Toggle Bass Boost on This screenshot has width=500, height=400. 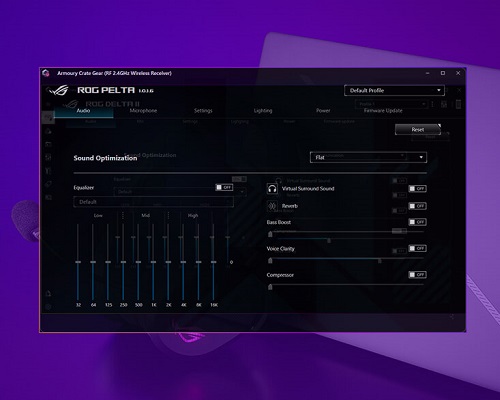417,222
